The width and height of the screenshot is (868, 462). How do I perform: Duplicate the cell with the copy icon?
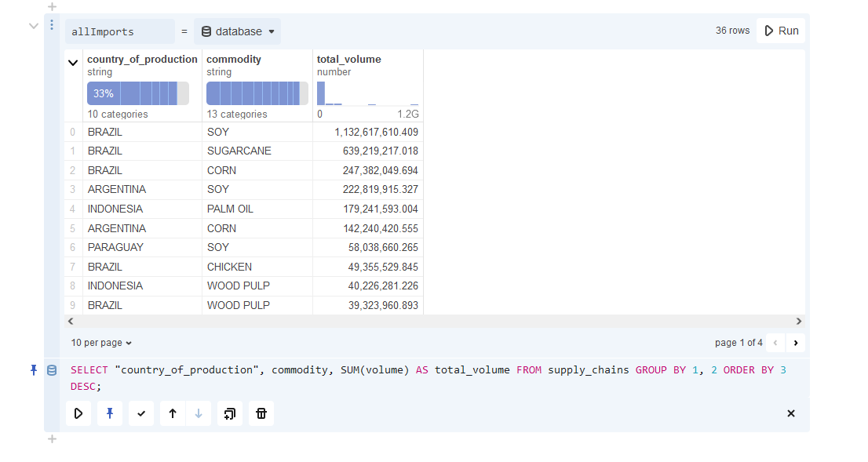pos(229,413)
